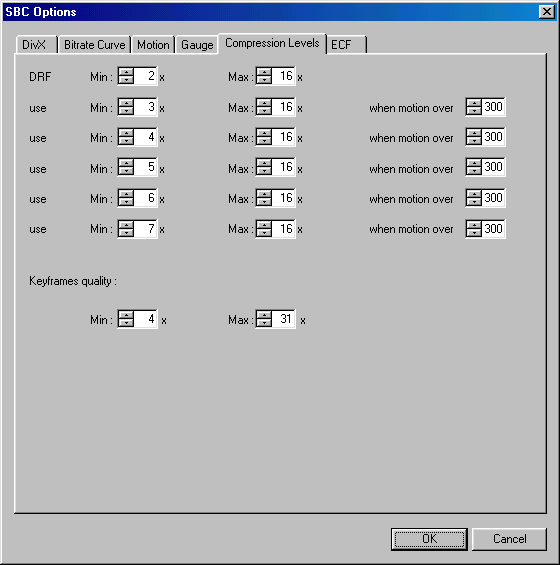Increase Max in the Min 5 row
The width and height of the screenshot is (560, 565).
pos(264,164)
